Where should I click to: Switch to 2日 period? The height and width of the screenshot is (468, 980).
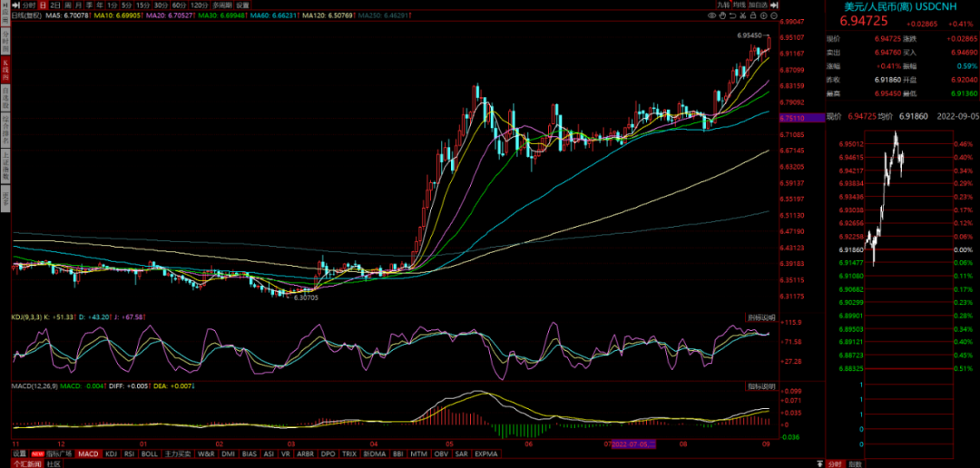(55, 5)
